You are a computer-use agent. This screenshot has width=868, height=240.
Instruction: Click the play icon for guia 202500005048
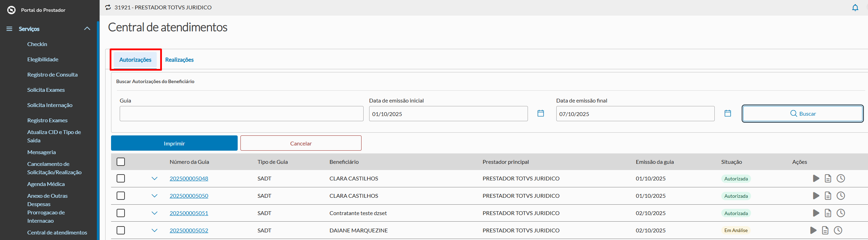[x=816, y=178]
